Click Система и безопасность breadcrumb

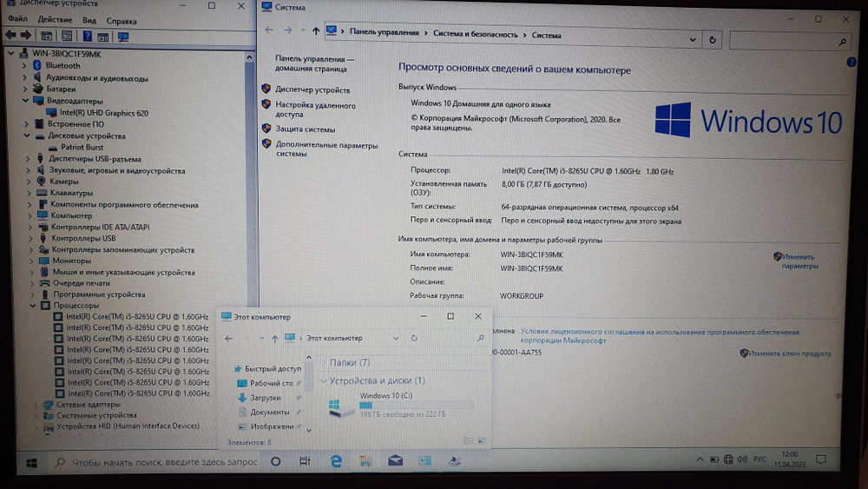pyautogui.click(x=476, y=34)
